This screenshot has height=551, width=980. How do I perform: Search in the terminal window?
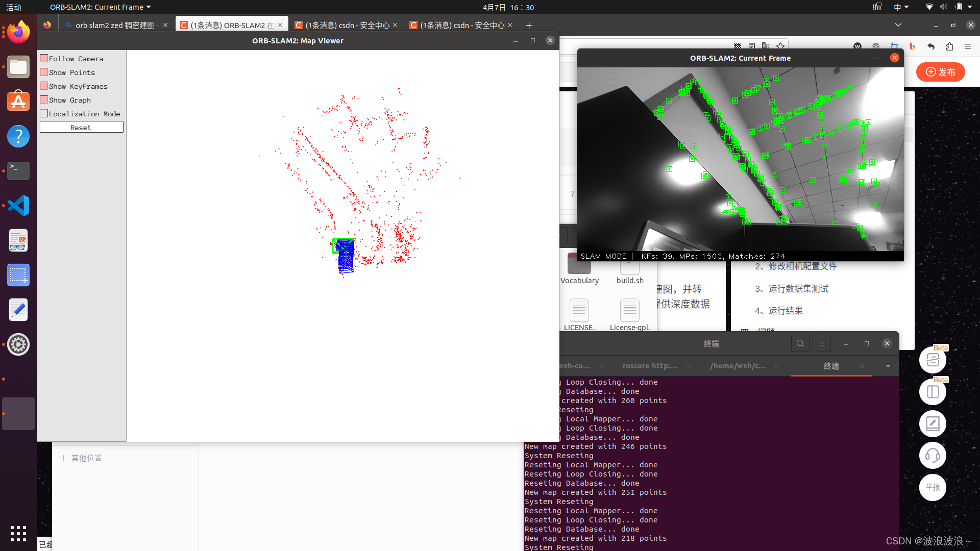click(x=800, y=343)
